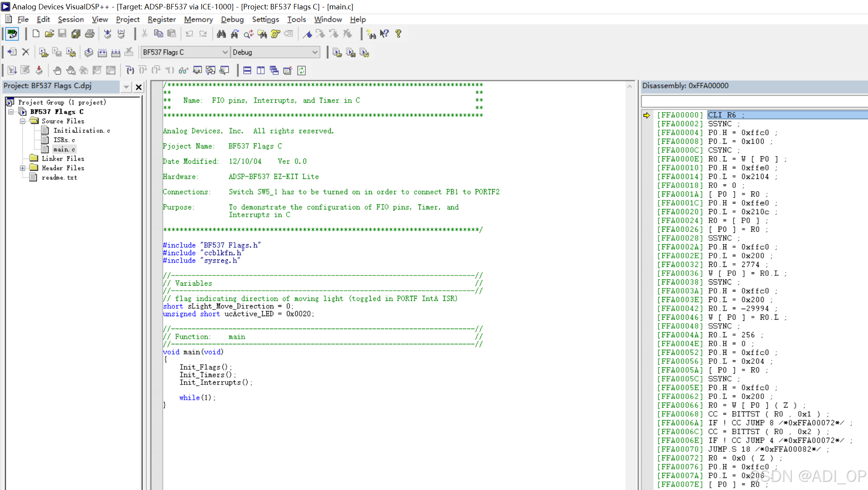
Task: Click the Tile horizontally window icon
Action: [x=247, y=70]
